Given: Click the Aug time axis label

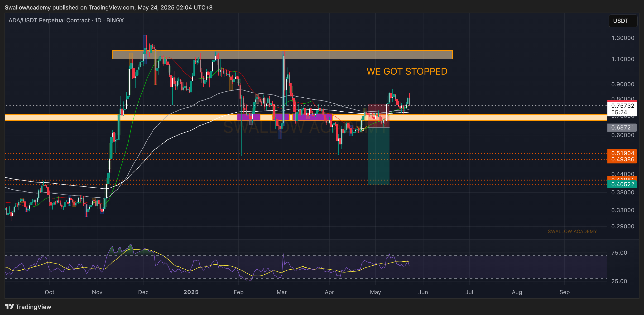Looking at the screenshot, I should click(x=517, y=292).
